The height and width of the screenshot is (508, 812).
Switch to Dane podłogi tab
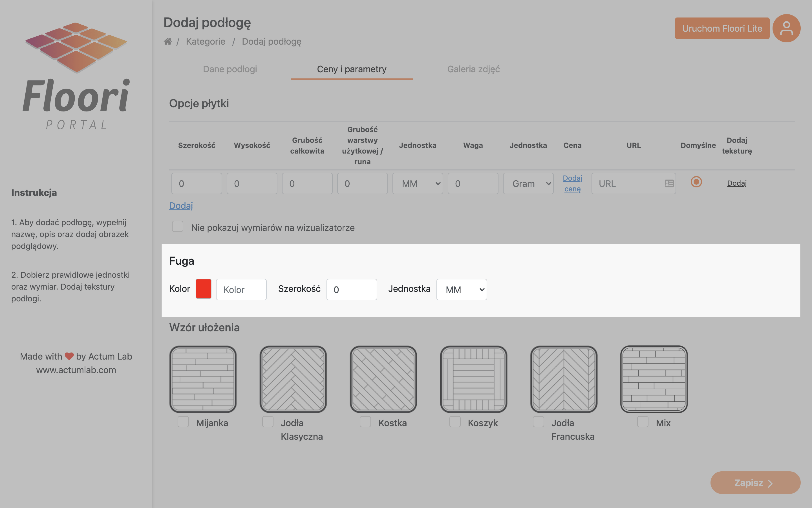pyautogui.click(x=230, y=69)
